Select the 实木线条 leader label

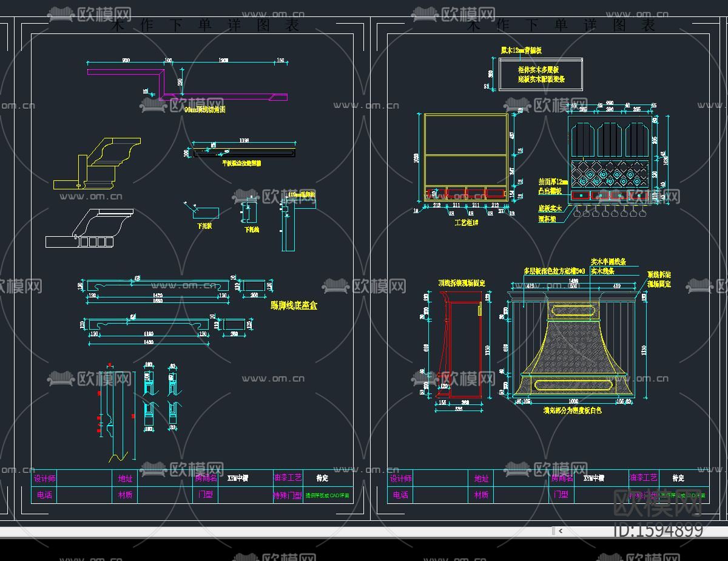pos(602,271)
